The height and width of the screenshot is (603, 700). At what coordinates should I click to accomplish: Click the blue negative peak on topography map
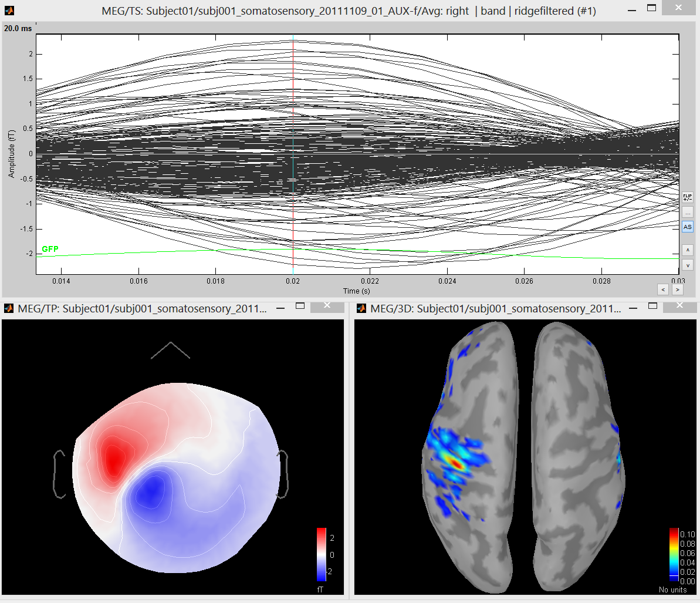click(151, 490)
